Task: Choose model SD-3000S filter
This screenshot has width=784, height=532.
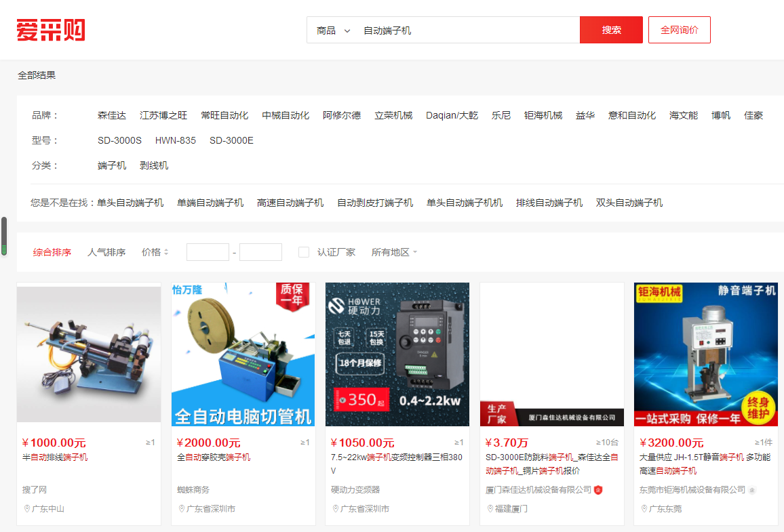Action: 119,140
